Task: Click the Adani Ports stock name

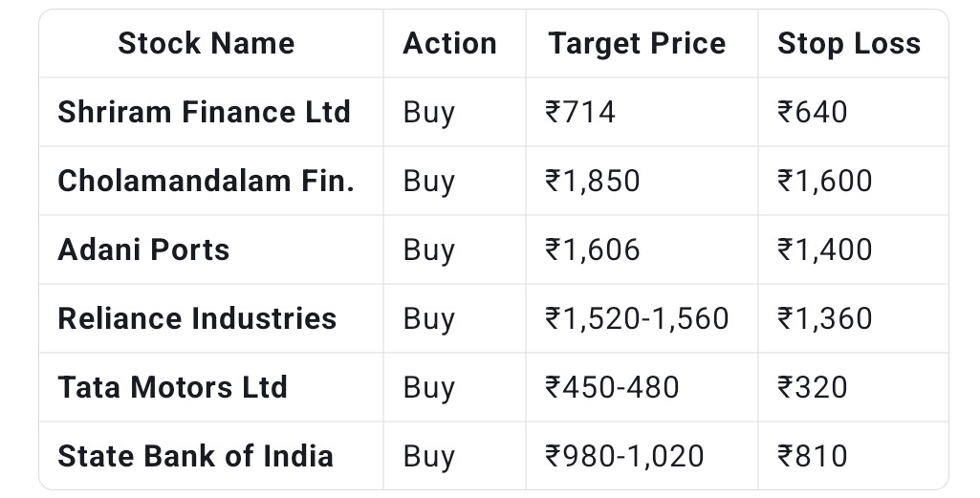Action: 143,249
